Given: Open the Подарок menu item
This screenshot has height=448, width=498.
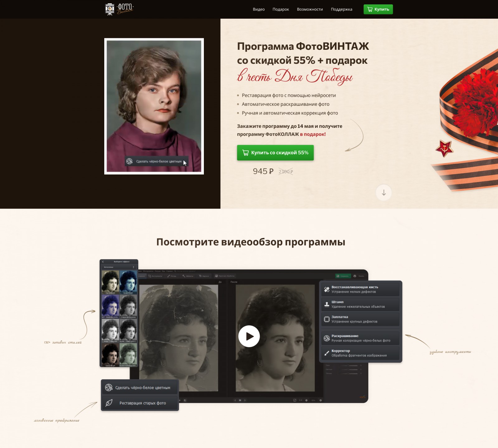Looking at the screenshot, I should click(x=281, y=9).
